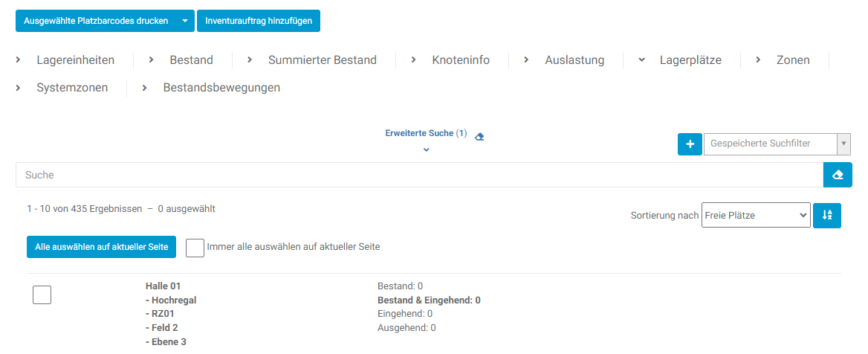The image size is (868, 354).
Task: Open the Summierter Bestand section
Action: pyautogui.click(x=322, y=60)
